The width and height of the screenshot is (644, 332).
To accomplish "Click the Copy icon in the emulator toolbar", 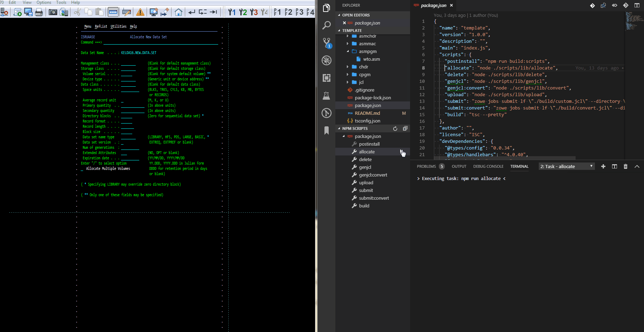I will pos(88,12).
